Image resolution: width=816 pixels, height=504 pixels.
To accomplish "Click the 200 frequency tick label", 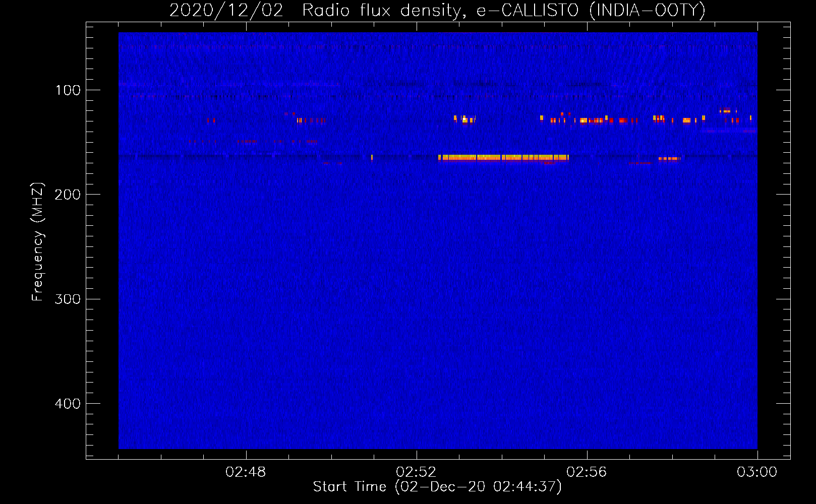I will click(x=68, y=195).
